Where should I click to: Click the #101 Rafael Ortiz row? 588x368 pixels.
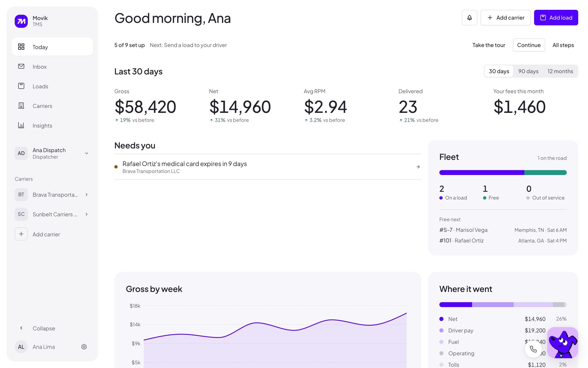point(503,241)
